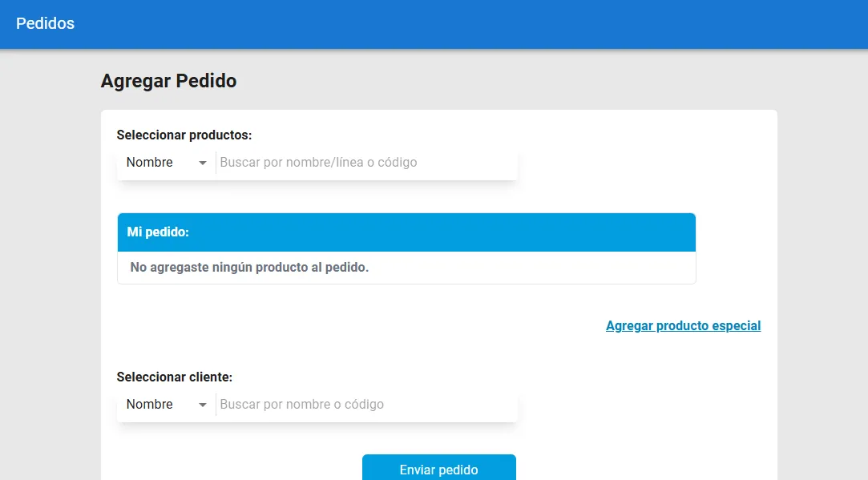
Task: Submit with the 'Enviar pedido' button
Action: coord(439,468)
